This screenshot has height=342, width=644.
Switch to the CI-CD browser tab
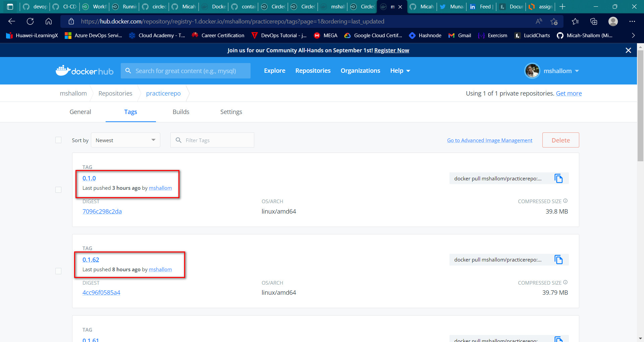click(x=65, y=7)
